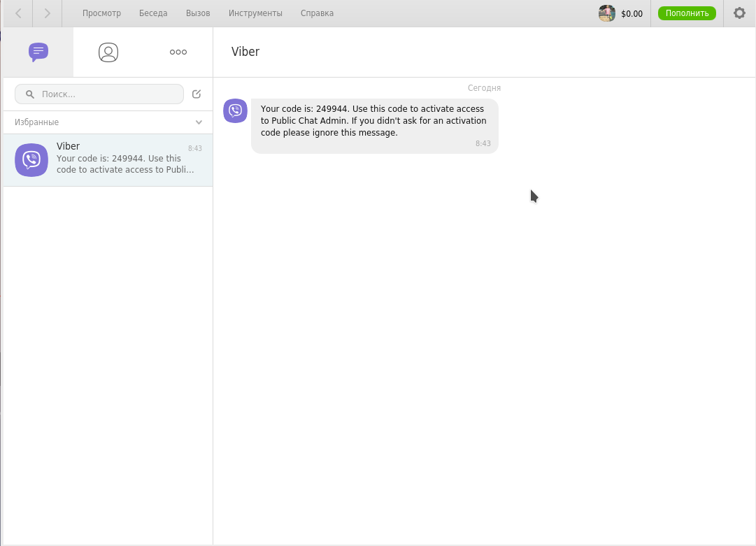Open the Беседа menu

tap(153, 13)
